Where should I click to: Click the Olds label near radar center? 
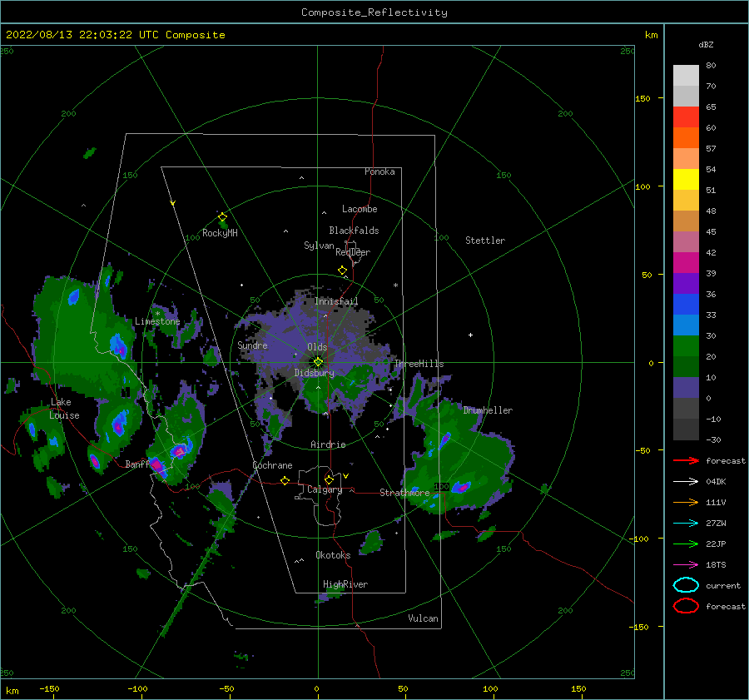click(x=317, y=347)
